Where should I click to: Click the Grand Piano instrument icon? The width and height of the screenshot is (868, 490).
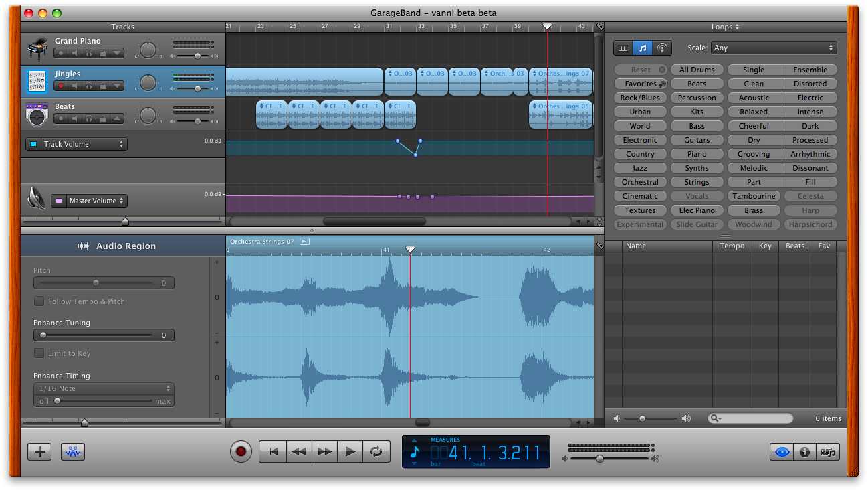pos(37,49)
